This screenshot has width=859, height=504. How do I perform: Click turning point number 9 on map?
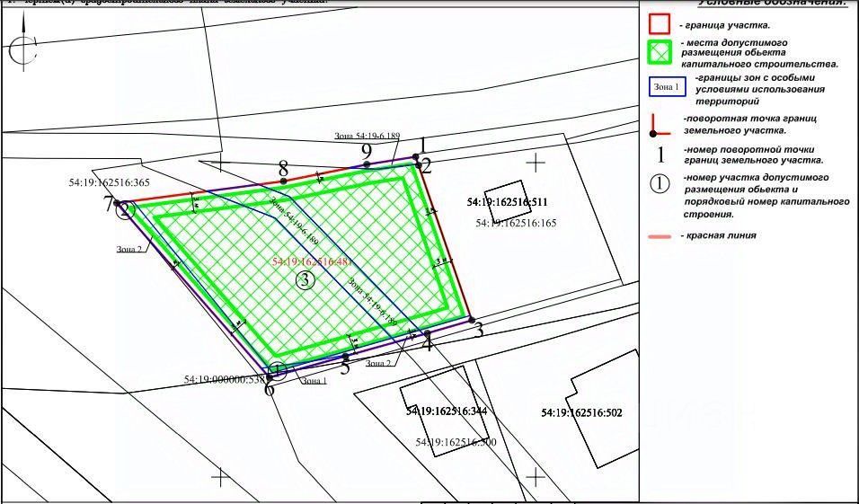click(367, 150)
